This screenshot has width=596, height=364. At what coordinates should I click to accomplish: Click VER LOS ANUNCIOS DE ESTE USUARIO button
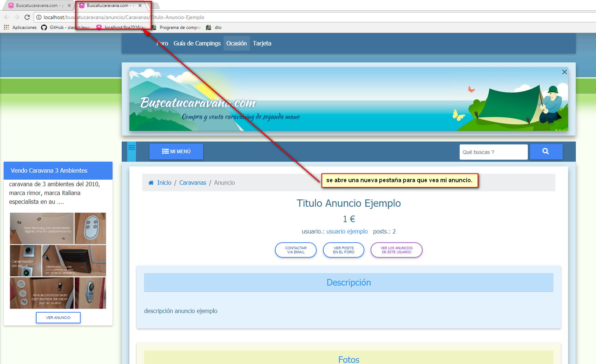click(397, 250)
